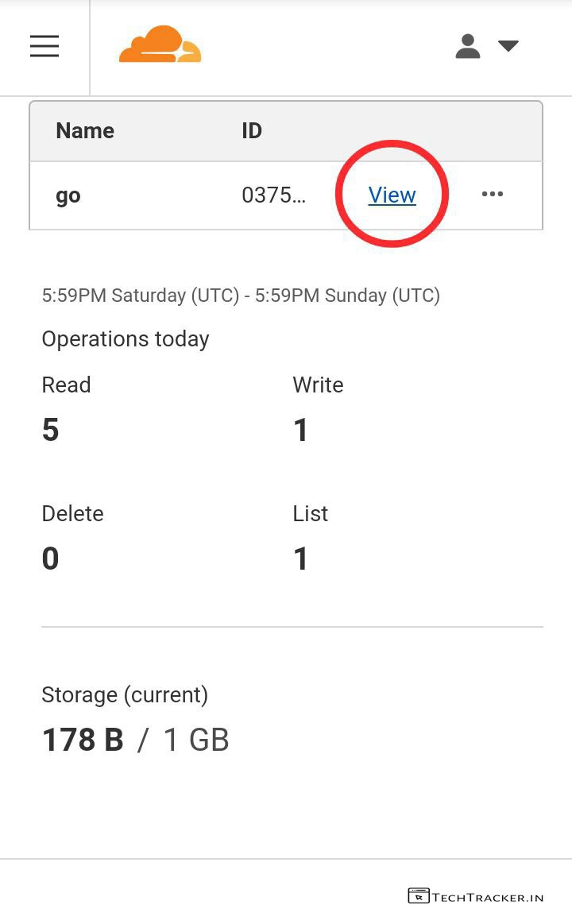Screen dimensions: 572x924
Task: Open the three-dot menu for namespace go
Action: [493, 195]
